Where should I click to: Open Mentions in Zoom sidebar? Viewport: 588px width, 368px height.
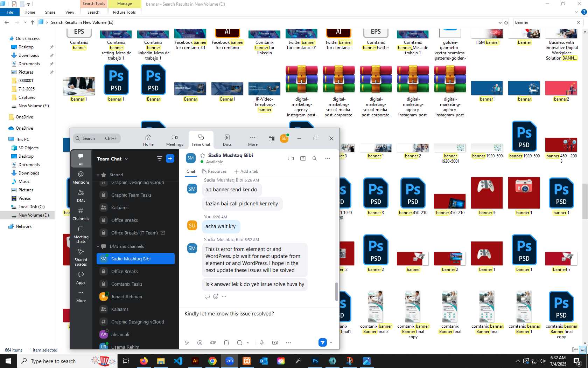coord(81,177)
